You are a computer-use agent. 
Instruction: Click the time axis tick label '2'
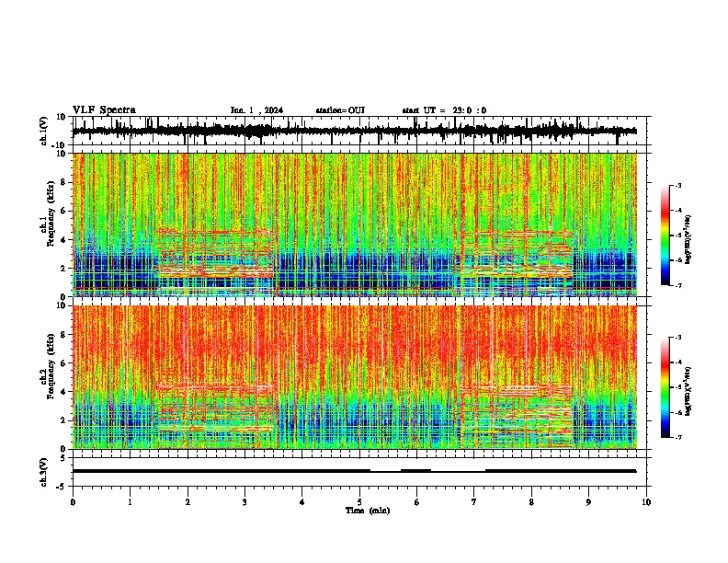[188, 502]
